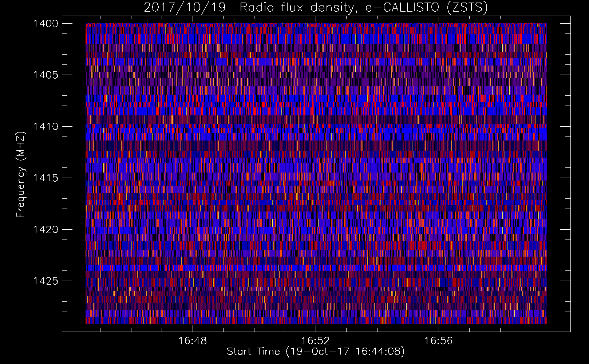The width and height of the screenshot is (589, 364).
Task: Click the 16:48 time axis label
Action: [193, 341]
